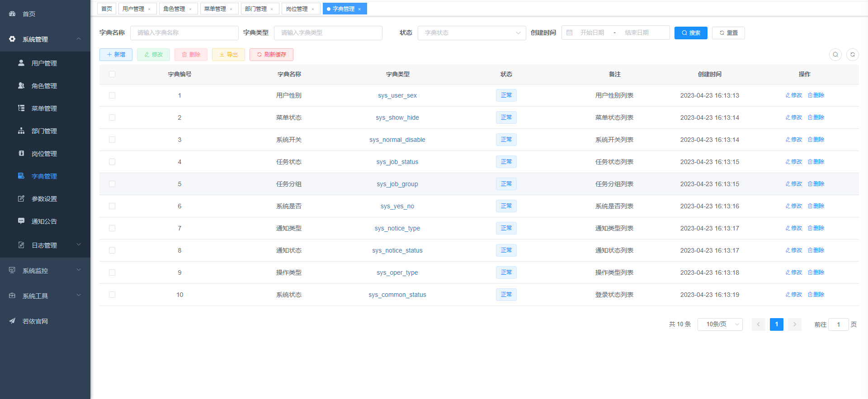Switch to the 首页 tab
Screen dimensions: 868x399
(x=107, y=9)
